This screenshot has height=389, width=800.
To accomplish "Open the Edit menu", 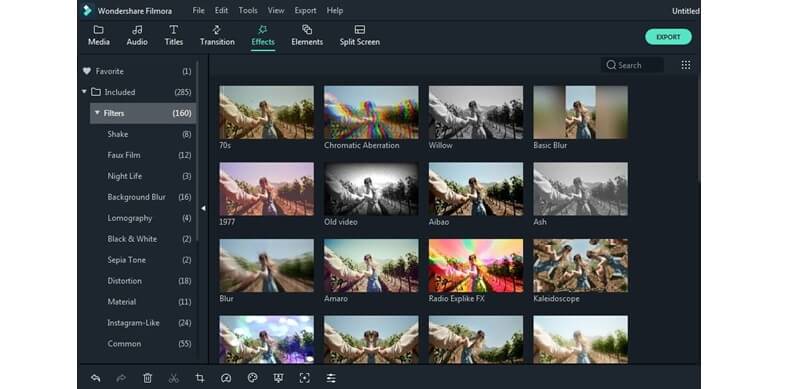I will pos(221,10).
